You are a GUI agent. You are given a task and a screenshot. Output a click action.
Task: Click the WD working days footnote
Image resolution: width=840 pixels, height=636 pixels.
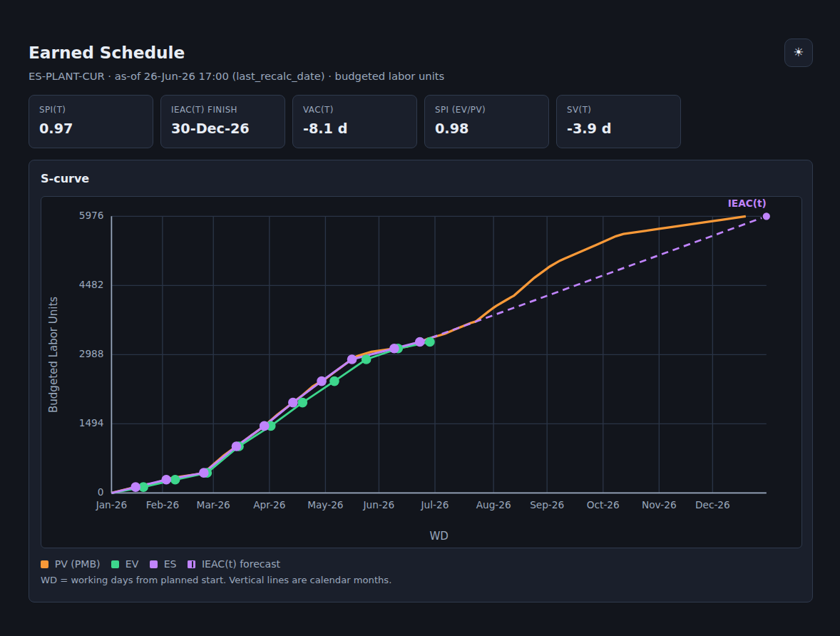click(x=216, y=580)
